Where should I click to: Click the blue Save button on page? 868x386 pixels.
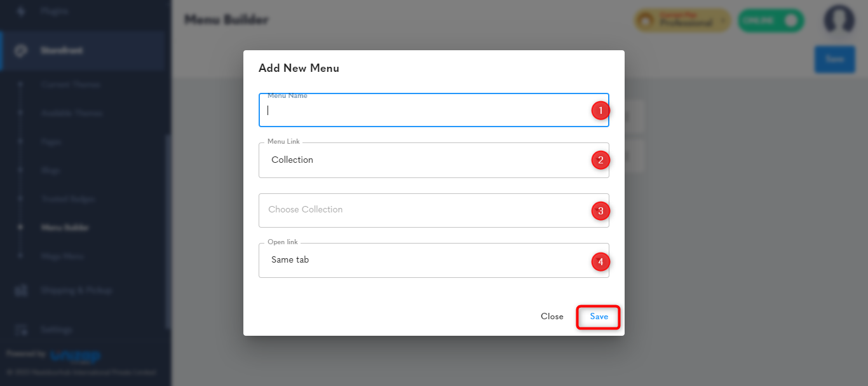pyautogui.click(x=834, y=59)
